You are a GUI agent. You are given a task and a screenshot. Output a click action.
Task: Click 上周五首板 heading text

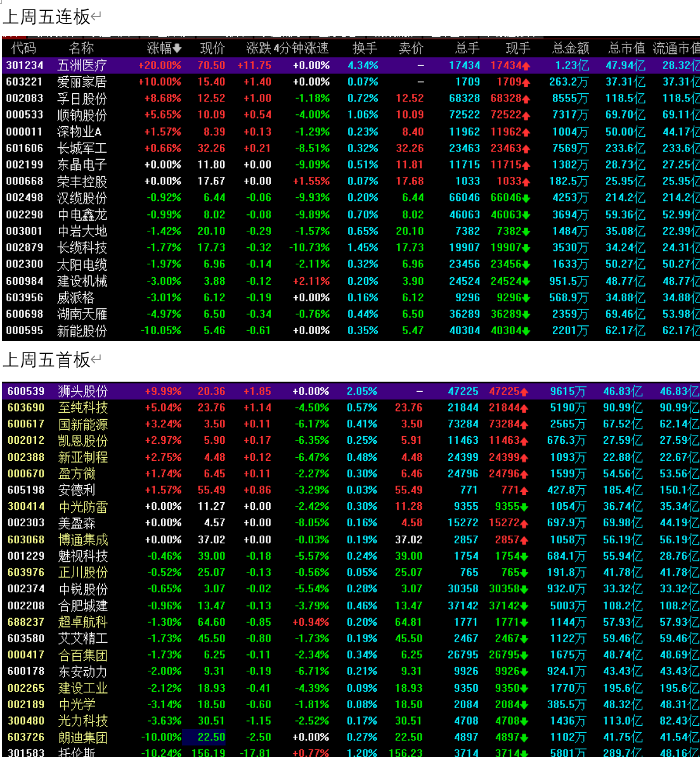47,359
